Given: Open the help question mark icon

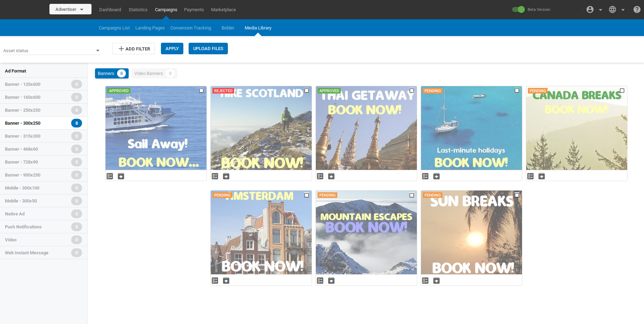Looking at the screenshot, I should tap(637, 9).
